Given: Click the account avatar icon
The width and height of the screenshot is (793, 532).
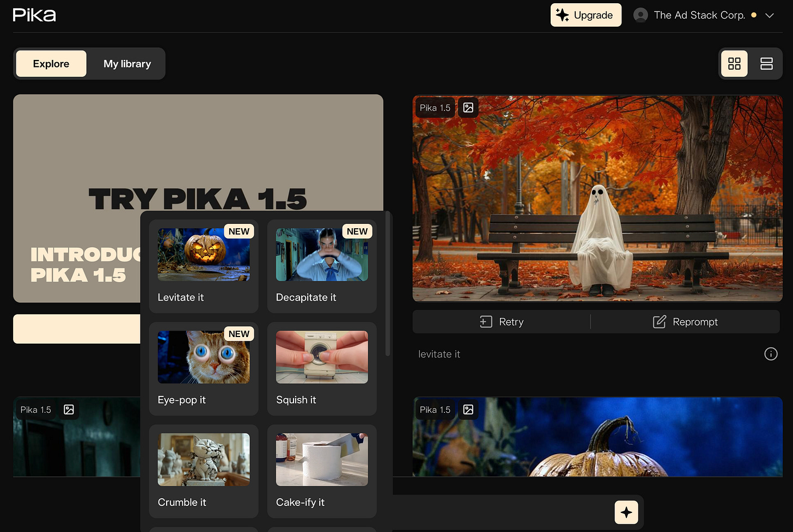Looking at the screenshot, I should tap(640, 15).
